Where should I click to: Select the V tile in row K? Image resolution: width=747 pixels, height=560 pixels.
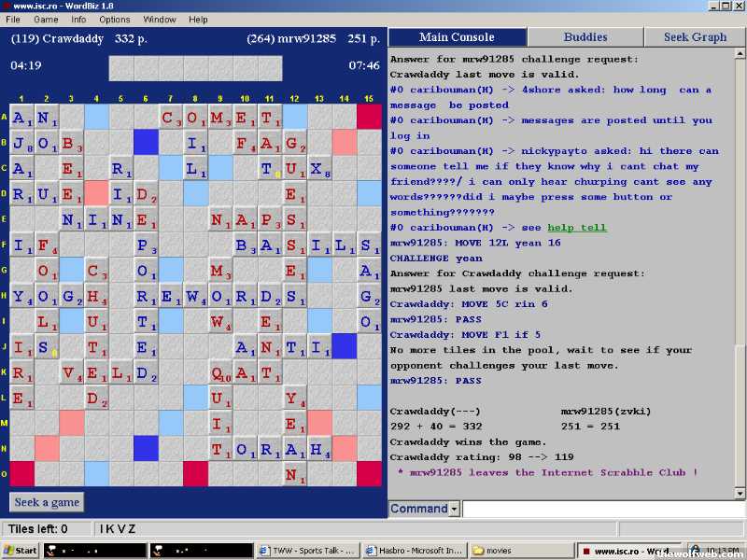[72, 373]
